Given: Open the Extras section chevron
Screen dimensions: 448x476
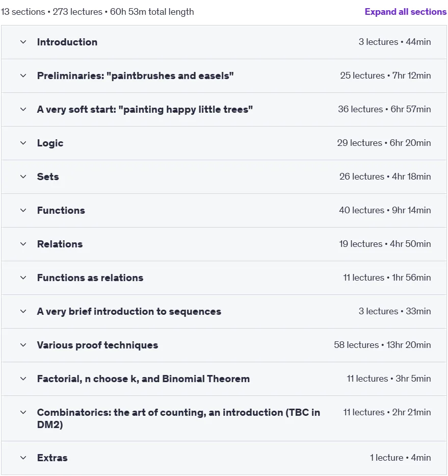Looking at the screenshot, I should (x=23, y=458).
